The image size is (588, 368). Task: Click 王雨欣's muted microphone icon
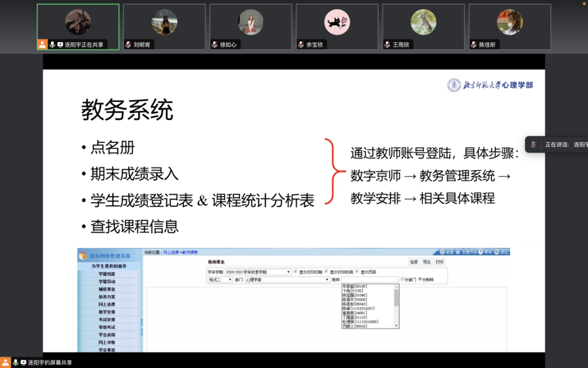tap(387, 45)
